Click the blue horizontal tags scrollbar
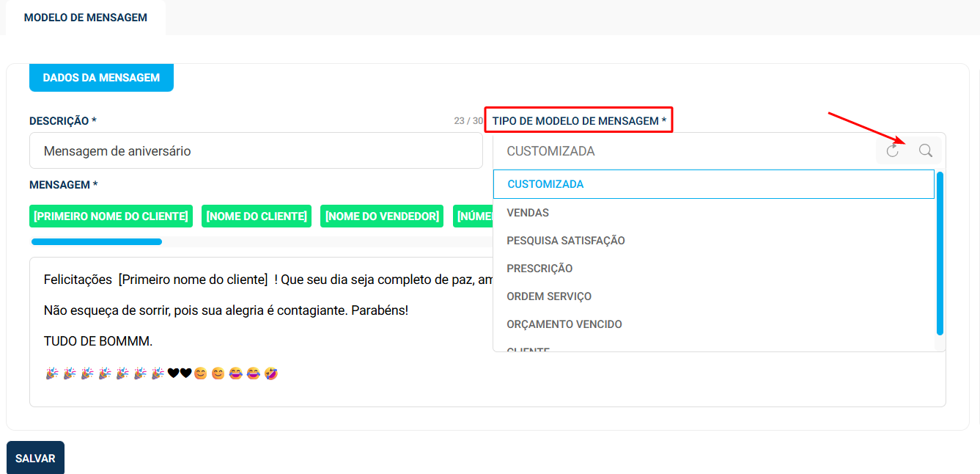The image size is (980, 474). point(97,241)
